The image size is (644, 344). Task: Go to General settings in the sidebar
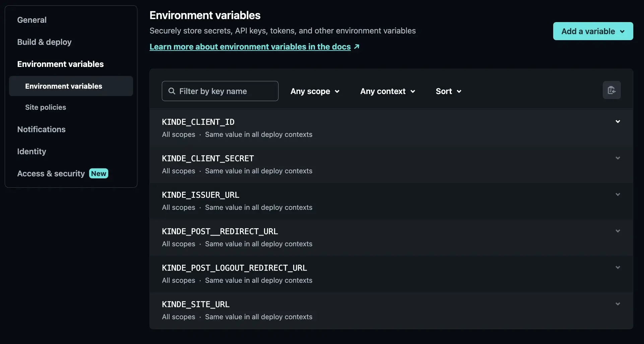(32, 20)
